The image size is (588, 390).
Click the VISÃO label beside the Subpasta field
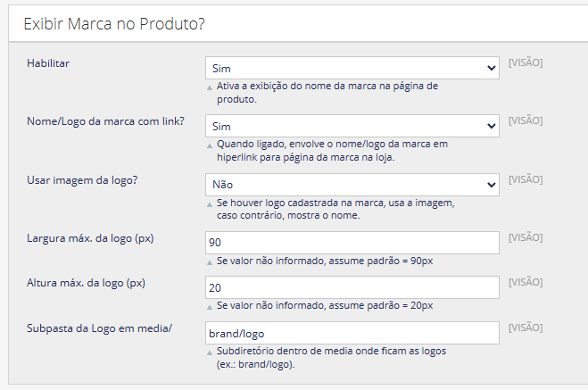tap(525, 328)
